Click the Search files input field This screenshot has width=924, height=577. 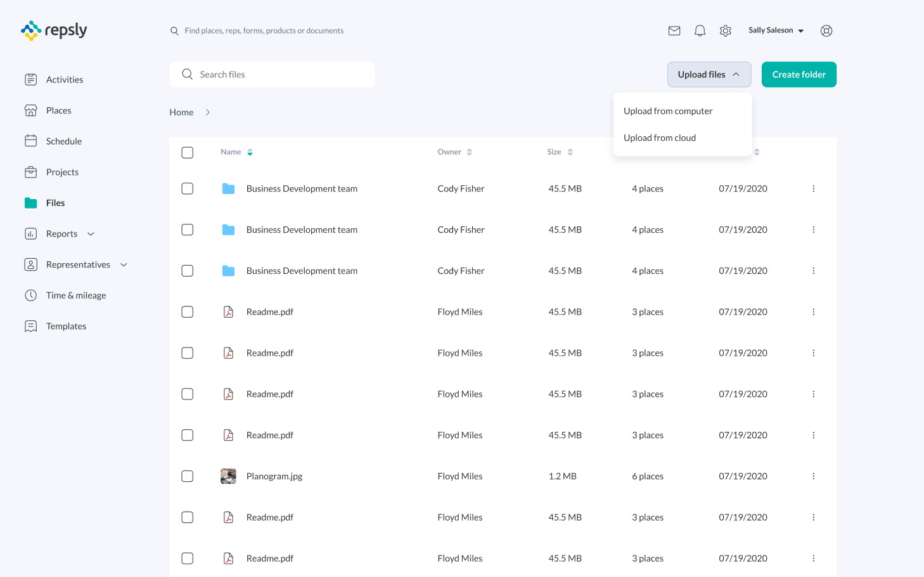279,74
